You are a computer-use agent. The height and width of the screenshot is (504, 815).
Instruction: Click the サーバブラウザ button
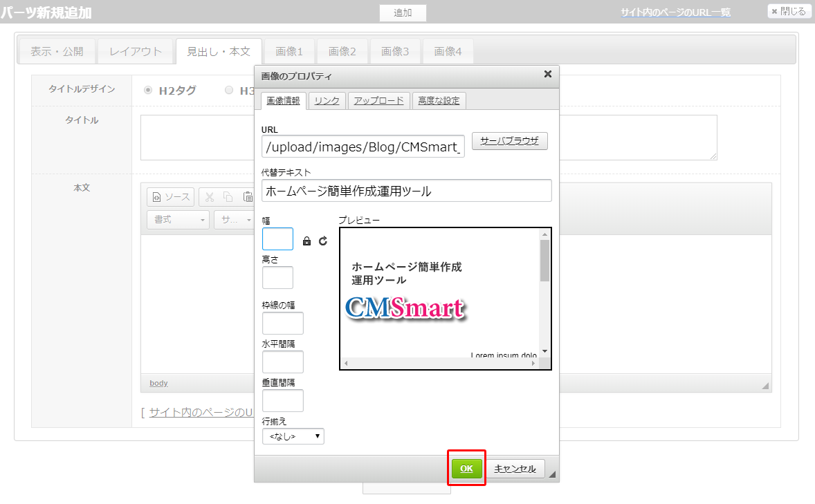click(509, 141)
